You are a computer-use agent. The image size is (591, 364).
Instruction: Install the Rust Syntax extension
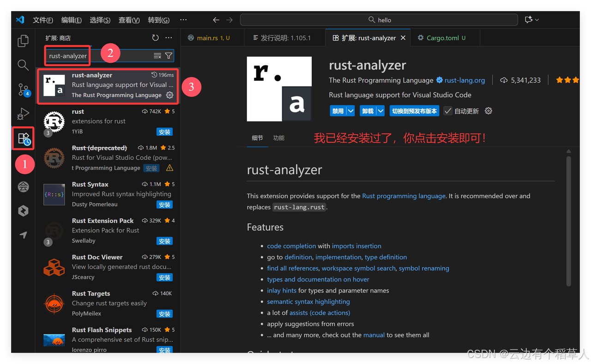click(164, 205)
